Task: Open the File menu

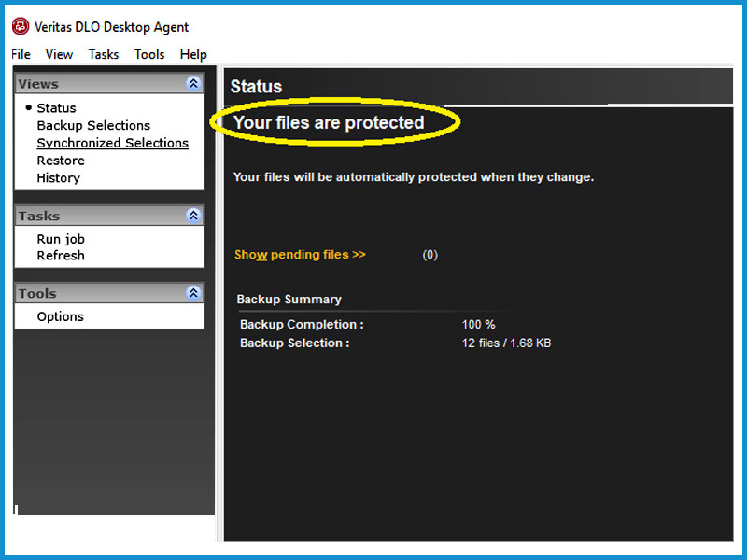Action: click(21, 54)
